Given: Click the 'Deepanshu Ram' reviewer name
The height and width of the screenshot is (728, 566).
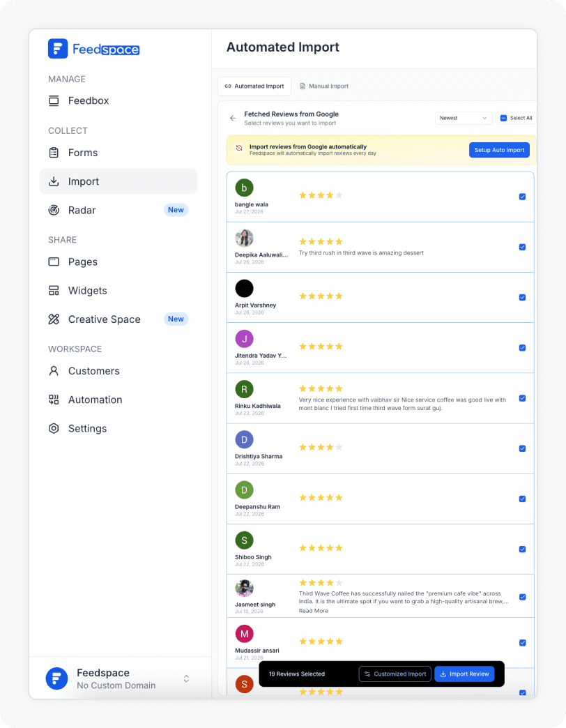Looking at the screenshot, I should click(x=257, y=507).
